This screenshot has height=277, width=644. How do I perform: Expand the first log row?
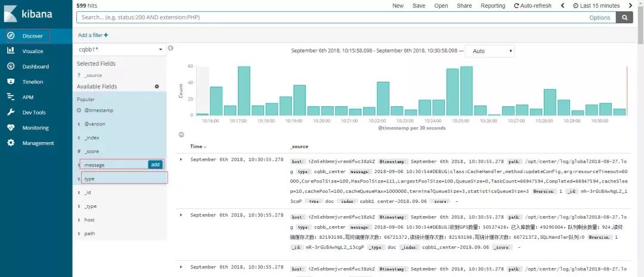[181, 159]
